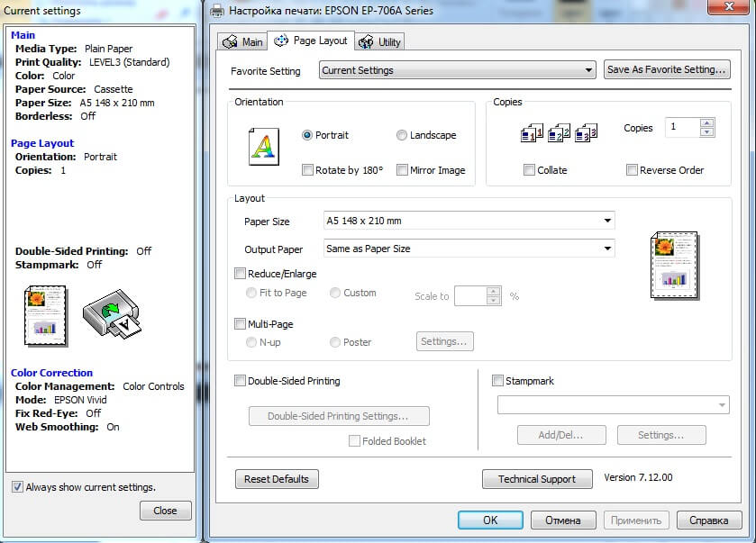Click the Main heading in Current settings
Image resolution: width=756 pixels, height=543 pixels.
(x=23, y=35)
